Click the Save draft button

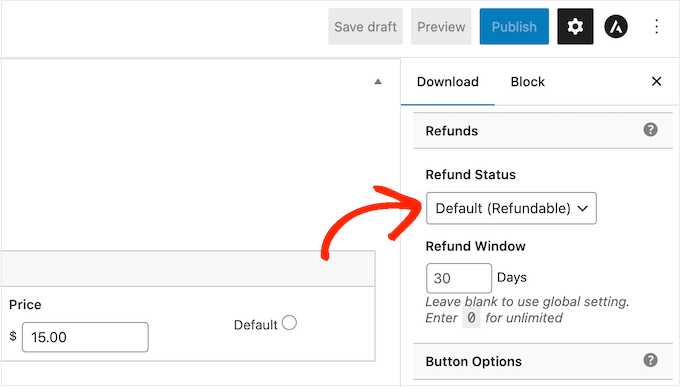pyautogui.click(x=365, y=26)
